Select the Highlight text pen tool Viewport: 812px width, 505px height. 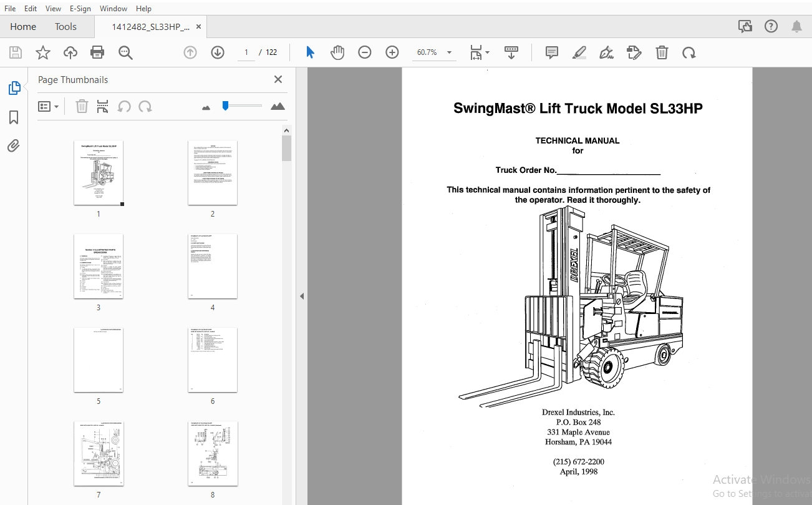[x=579, y=52]
